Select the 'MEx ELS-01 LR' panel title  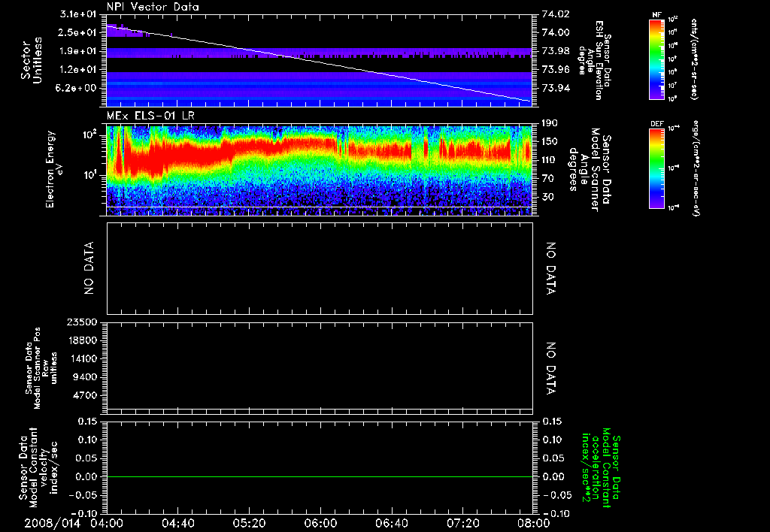150,116
